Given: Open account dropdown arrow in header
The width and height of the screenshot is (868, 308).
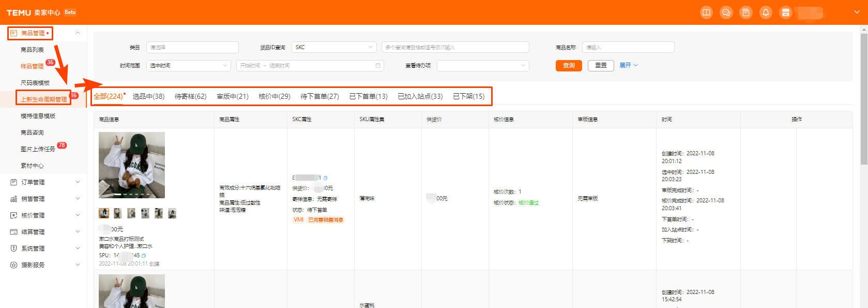Looking at the screenshot, I should point(857,12).
